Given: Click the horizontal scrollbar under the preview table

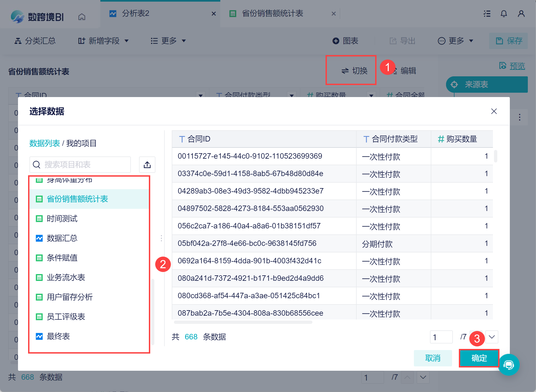Looking at the screenshot, I should coord(243,322).
